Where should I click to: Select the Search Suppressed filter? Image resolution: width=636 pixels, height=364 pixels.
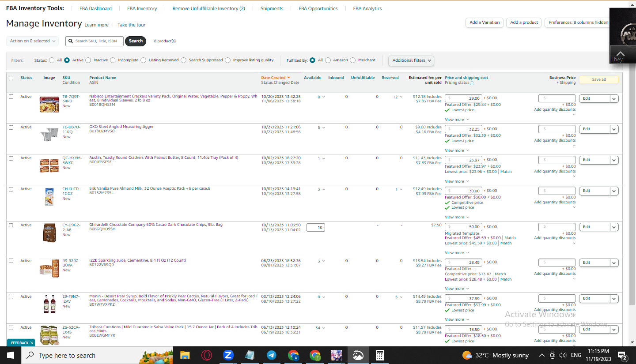[183, 60]
